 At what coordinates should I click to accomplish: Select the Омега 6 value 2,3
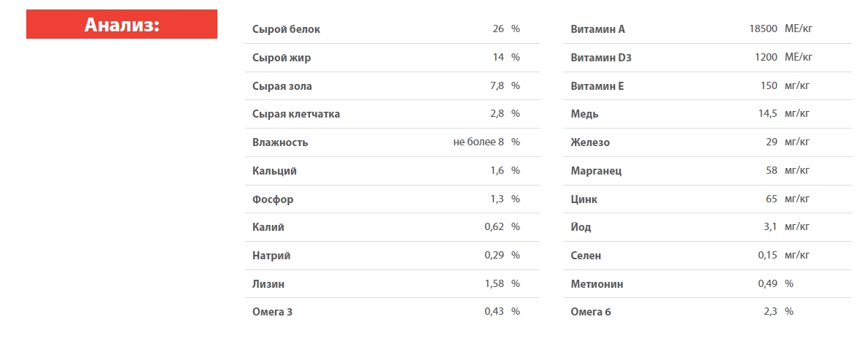click(771, 312)
